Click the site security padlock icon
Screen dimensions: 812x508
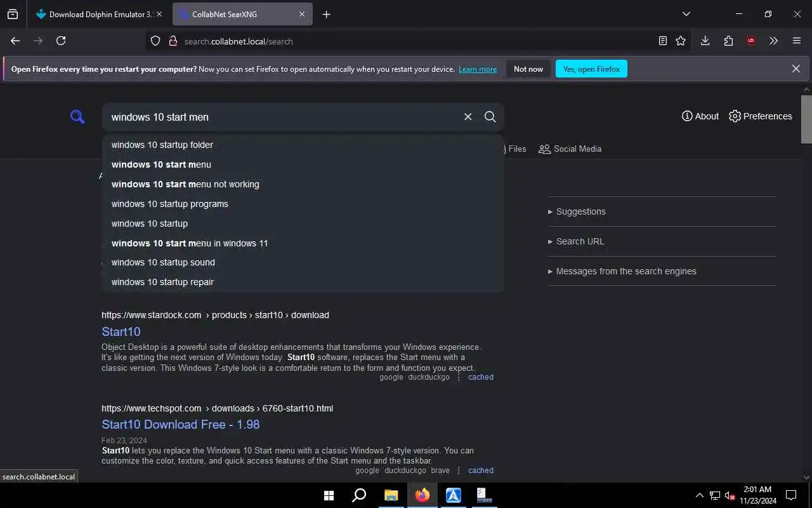click(173, 41)
